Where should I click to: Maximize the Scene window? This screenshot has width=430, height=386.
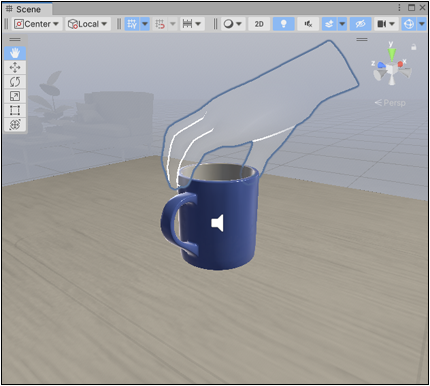point(412,8)
